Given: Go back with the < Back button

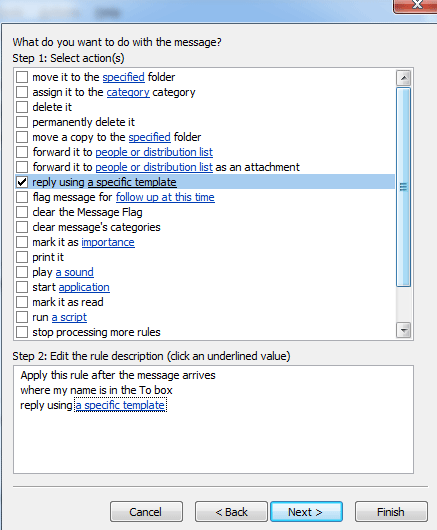Looking at the screenshot, I should coord(231,512).
